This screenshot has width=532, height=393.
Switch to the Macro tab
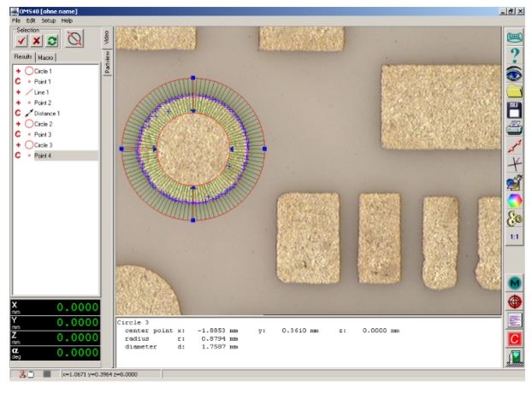45,57
